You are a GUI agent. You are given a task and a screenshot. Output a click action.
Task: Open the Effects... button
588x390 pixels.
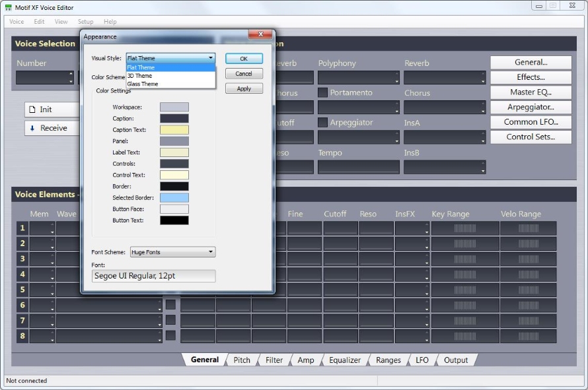pyautogui.click(x=531, y=77)
